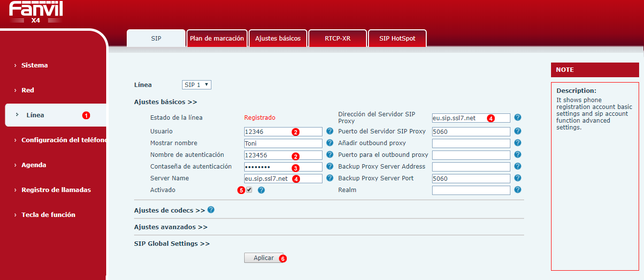Switch to the RTCP-XR tab
The image size is (644, 280).
pos(338,38)
